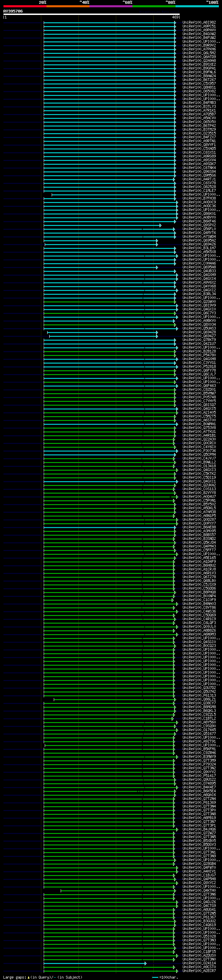Image resolution: width=222 pixels, height=980 pixels.
Task: Open hit UniRef100_Q2A9A8
Action: pos(199,60)
